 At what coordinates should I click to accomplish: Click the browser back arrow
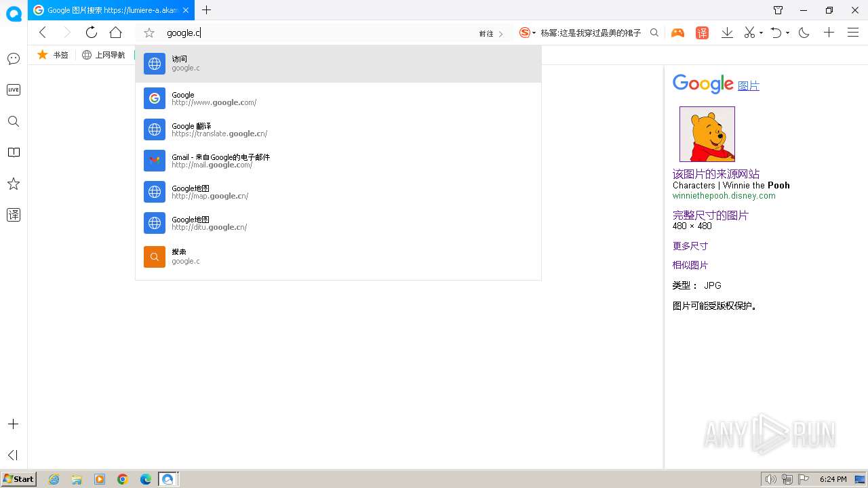pyautogui.click(x=43, y=33)
